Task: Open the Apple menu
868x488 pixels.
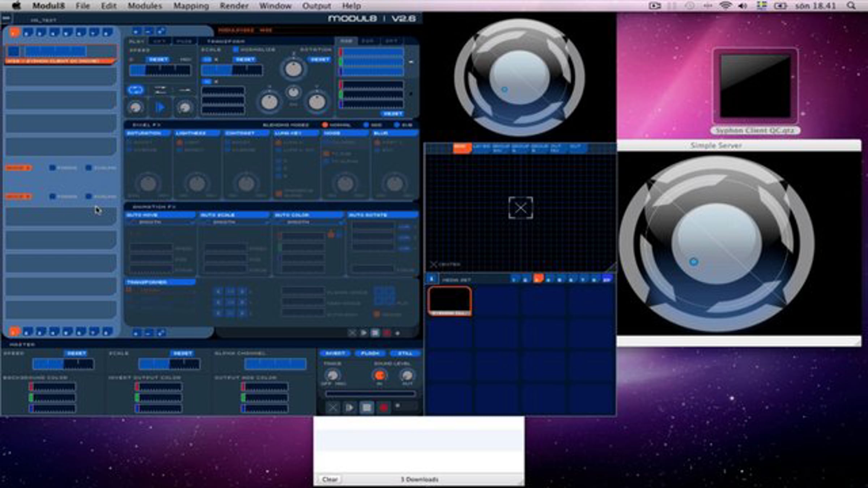Action: [x=17, y=6]
